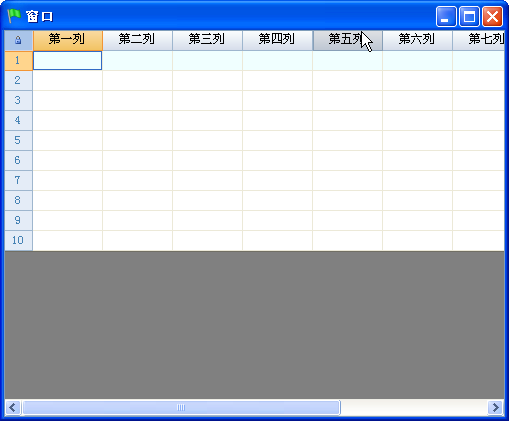Select row header 5
The image size is (509, 421).
[x=19, y=140]
